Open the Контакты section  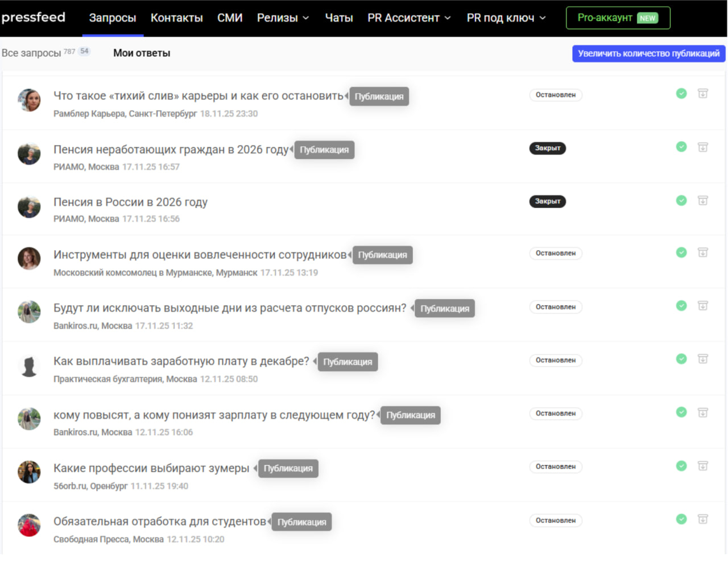tap(177, 18)
